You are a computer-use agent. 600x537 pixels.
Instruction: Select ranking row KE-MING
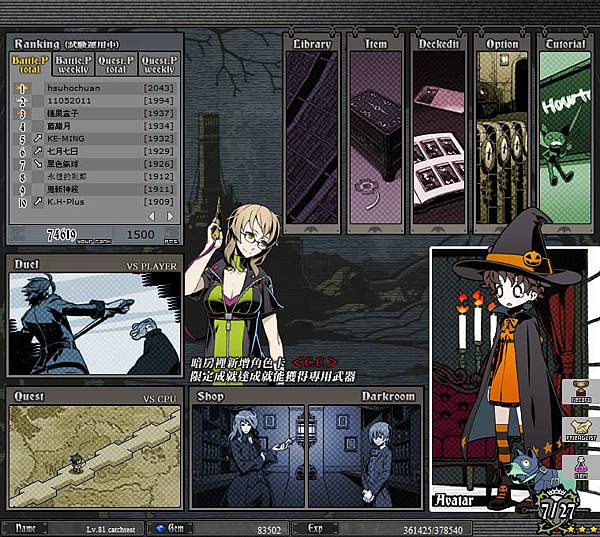[x=95, y=139]
